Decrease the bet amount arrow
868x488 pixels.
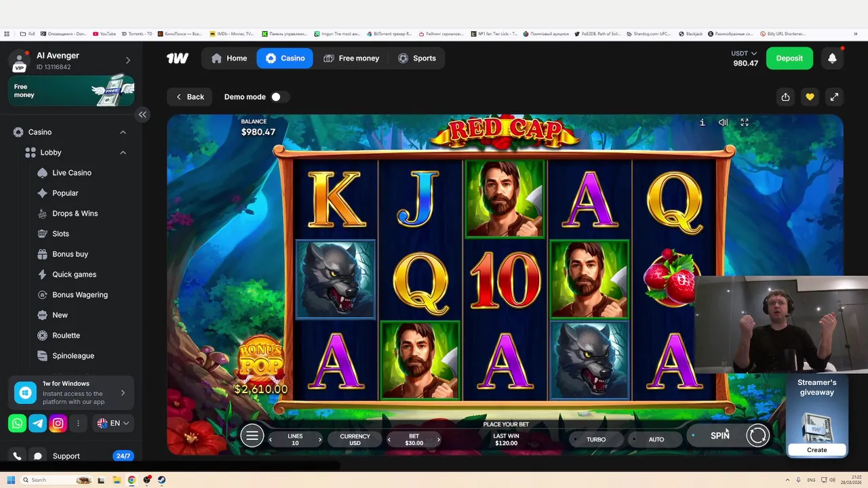[x=389, y=440]
